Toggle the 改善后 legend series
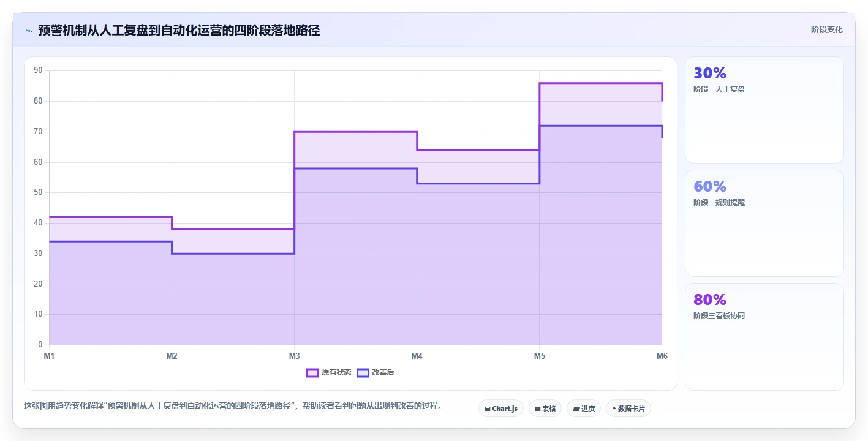The width and height of the screenshot is (868, 441). (376, 372)
